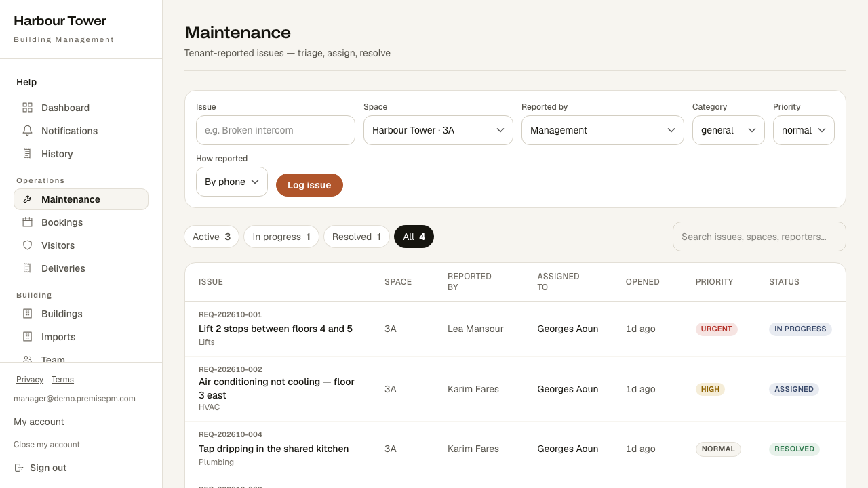The height and width of the screenshot is (488, 868).
Task: Select the All issues tab
Action: [x=414, y=237]
